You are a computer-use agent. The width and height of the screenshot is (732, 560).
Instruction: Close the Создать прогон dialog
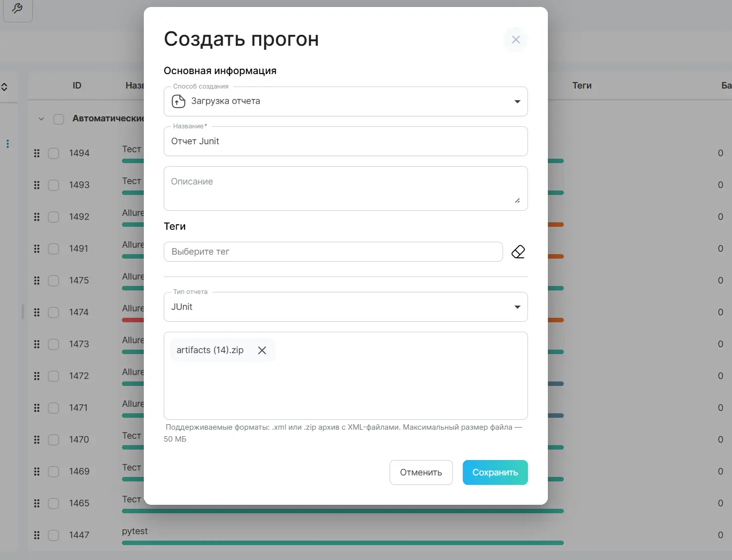coord(516,40)
